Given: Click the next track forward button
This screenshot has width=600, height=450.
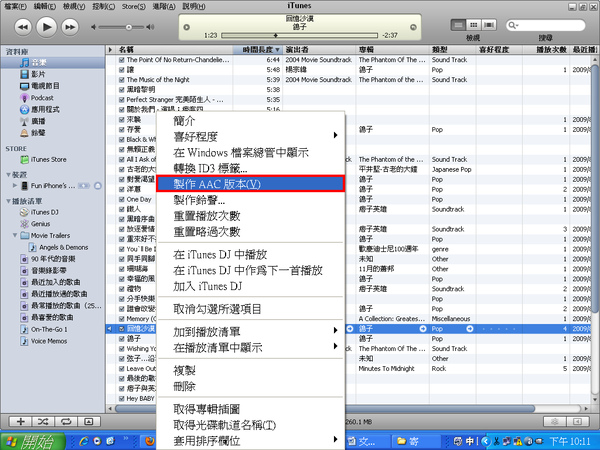Looking at the screenshot, I should pos(70,27).
